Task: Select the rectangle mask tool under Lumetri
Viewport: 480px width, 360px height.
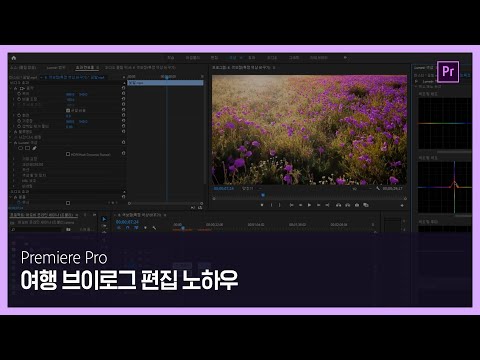Action: (x=27, y=148)
